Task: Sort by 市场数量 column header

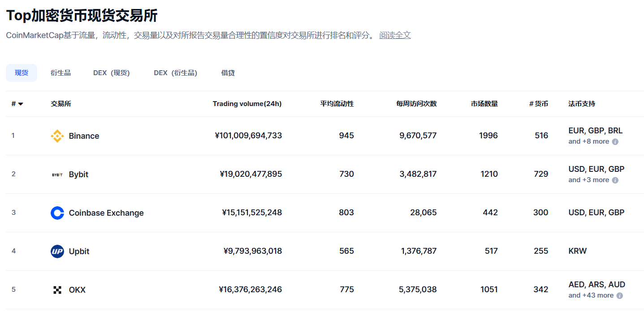Action: click(484, 104)
